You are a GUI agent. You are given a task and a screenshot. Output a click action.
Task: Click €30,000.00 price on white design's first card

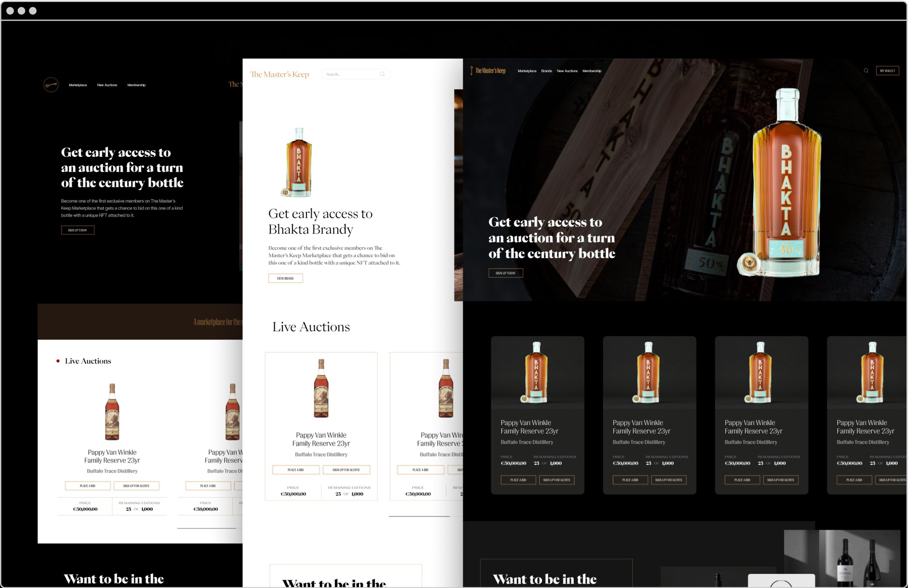pos(293,494)
